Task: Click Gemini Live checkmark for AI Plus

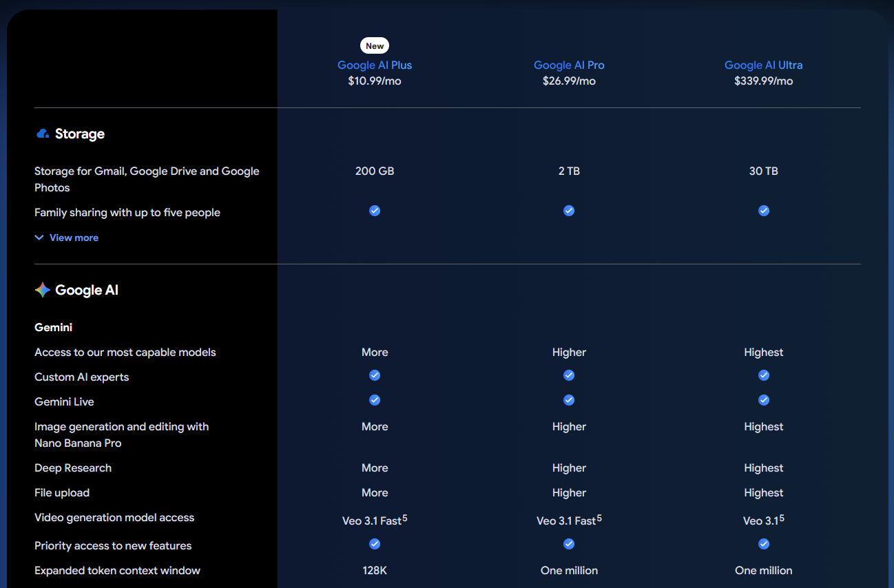Action: [x=375, y=400]
